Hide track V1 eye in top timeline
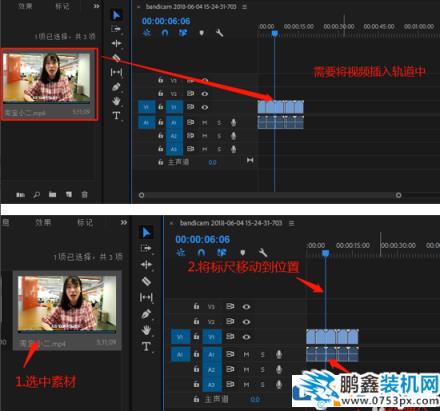The width and height of the screenshot is (440, 411). (x=205, y=107)
